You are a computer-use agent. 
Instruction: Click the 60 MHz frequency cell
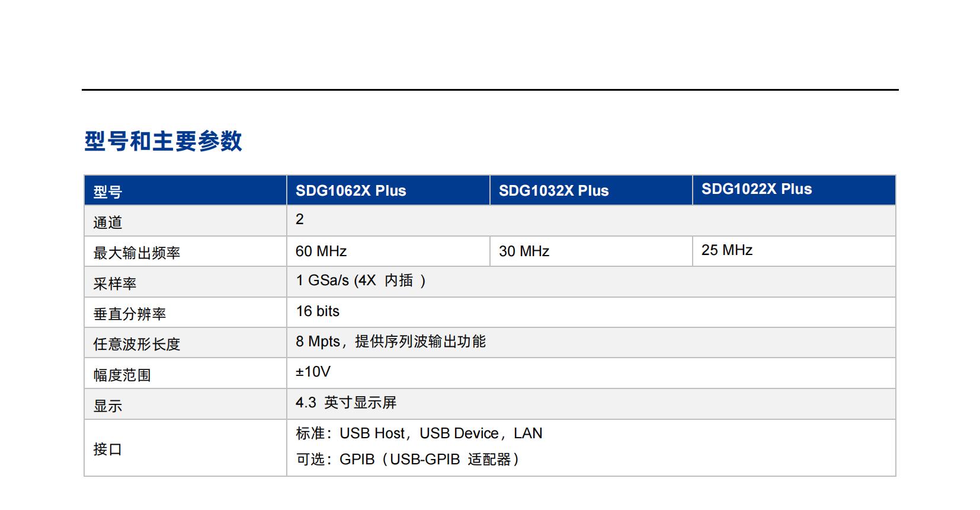coord(321,251)
